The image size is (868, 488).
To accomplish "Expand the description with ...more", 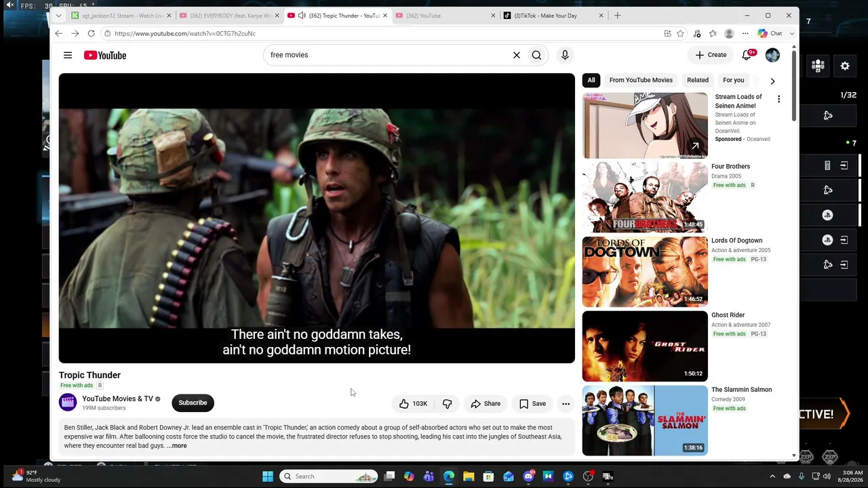I will coord(177,446).
